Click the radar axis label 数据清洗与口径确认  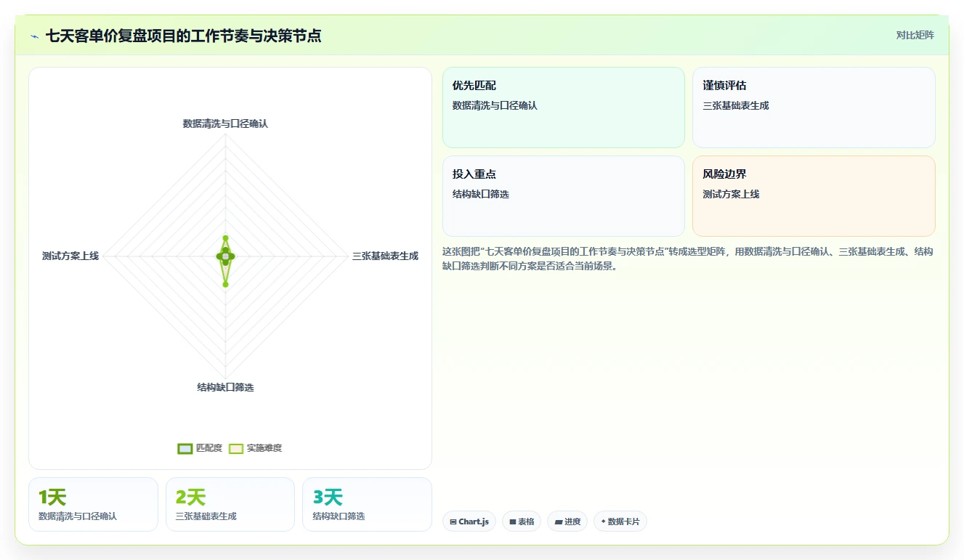click(225, 123)
